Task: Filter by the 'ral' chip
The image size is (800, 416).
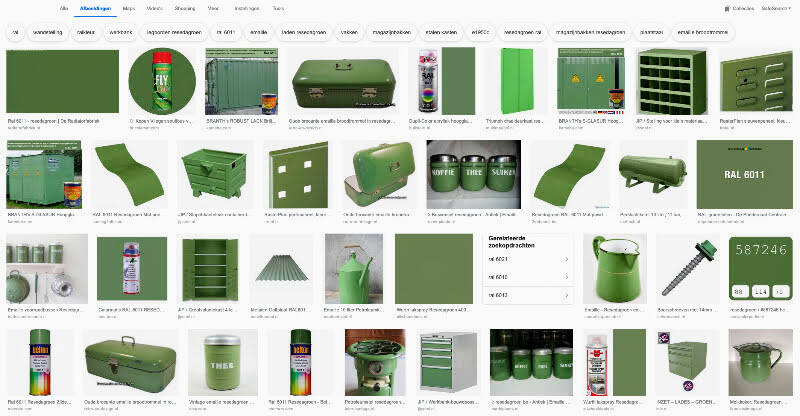Action: 15,32
